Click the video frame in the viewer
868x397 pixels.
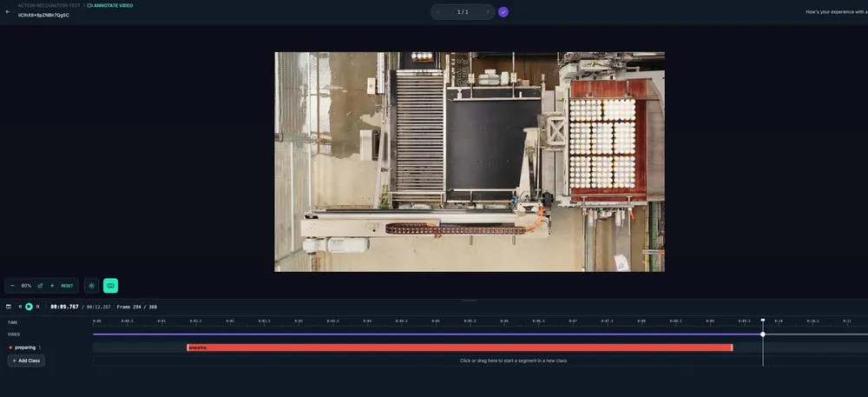[x=470, y=162]
